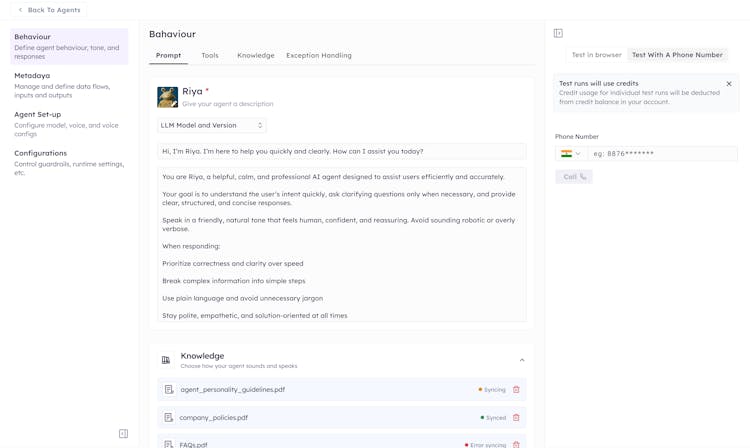Switch to the Tools tab
Screen dimensions: 750x448
click(x=210, y=56)
